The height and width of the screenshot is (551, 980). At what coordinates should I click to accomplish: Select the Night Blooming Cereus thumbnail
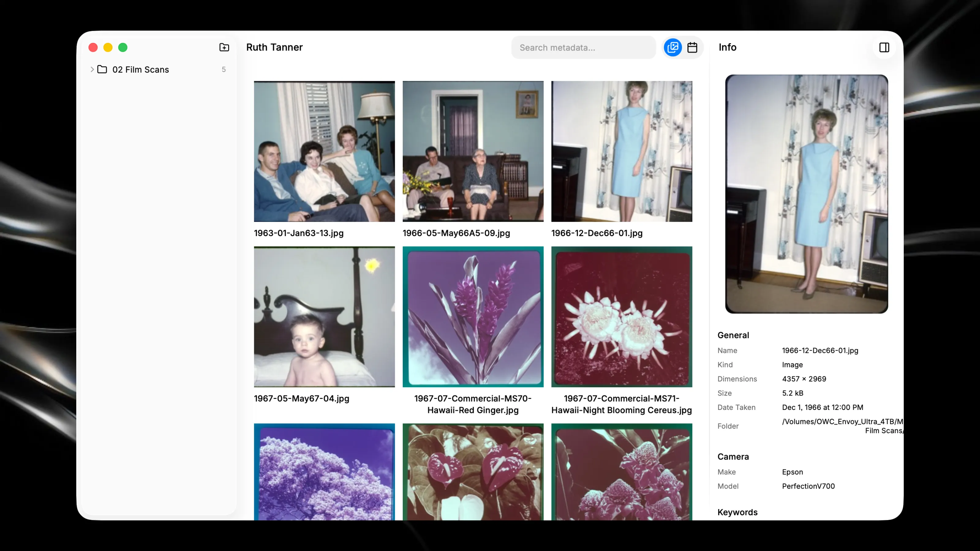pyautogui.click(x=622, y=317)
